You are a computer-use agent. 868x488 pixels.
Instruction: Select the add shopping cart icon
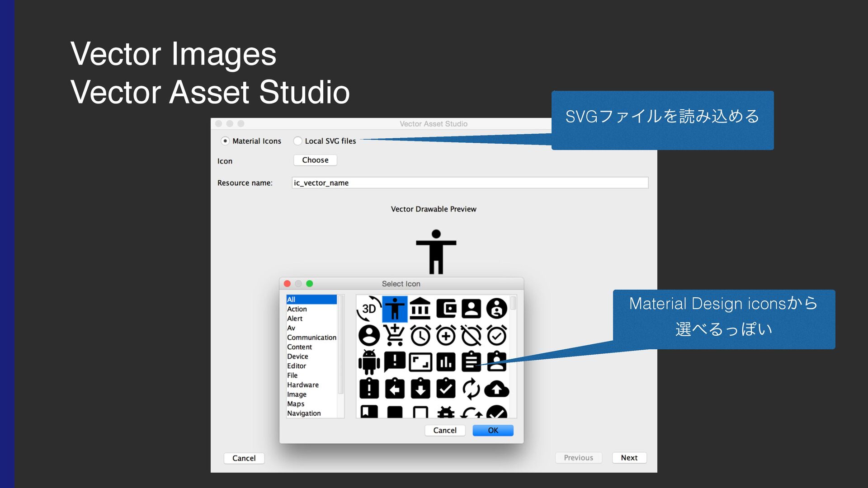pyautogui.click(x=395, y=335)
